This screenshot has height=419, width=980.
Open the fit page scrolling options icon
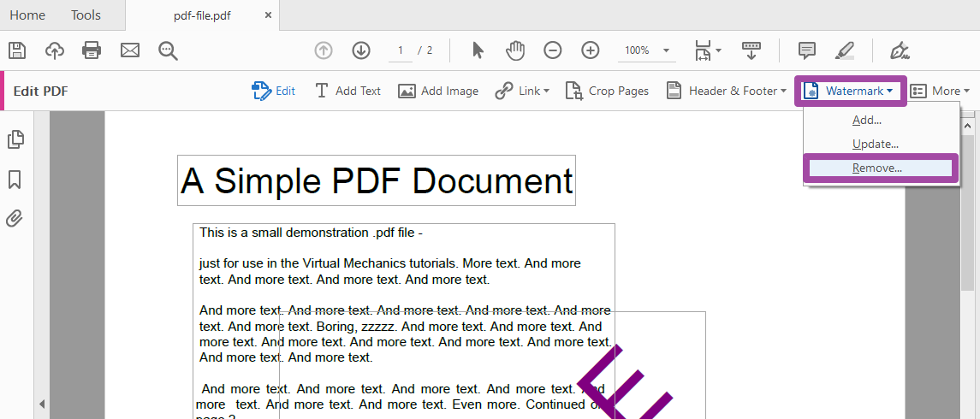pyautogui.click(x=708, y=50)
